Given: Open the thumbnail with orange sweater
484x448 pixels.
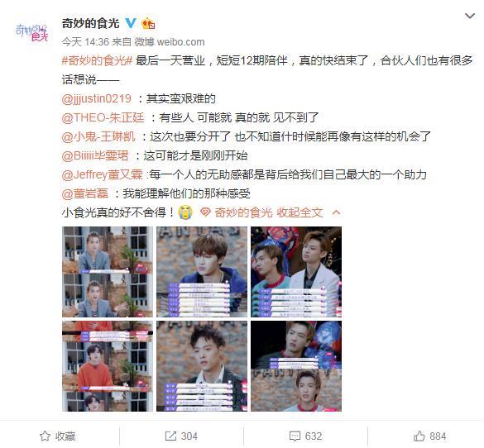Looking at the screenshot, I should point(108,366).
